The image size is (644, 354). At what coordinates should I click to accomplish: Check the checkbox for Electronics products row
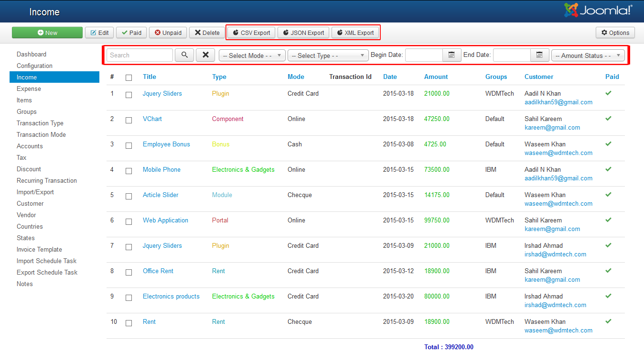pyautogui.click(x=129, y=298)
